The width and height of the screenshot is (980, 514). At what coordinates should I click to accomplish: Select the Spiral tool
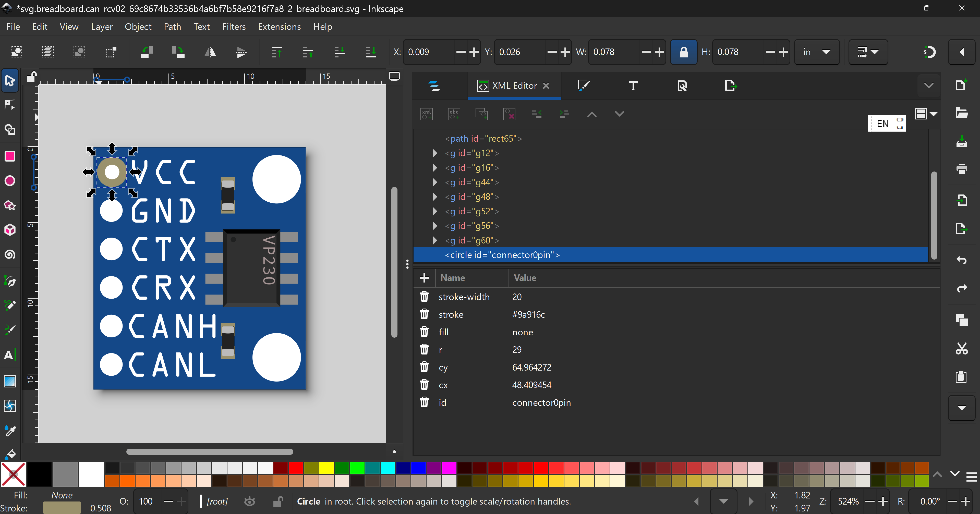click(10, 254)
